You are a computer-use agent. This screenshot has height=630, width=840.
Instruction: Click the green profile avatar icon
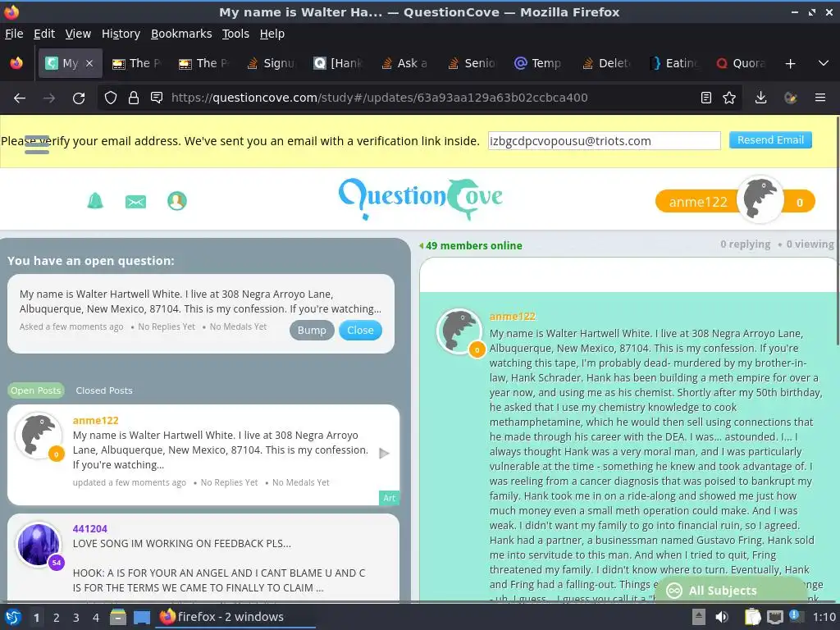pos(177,201)
